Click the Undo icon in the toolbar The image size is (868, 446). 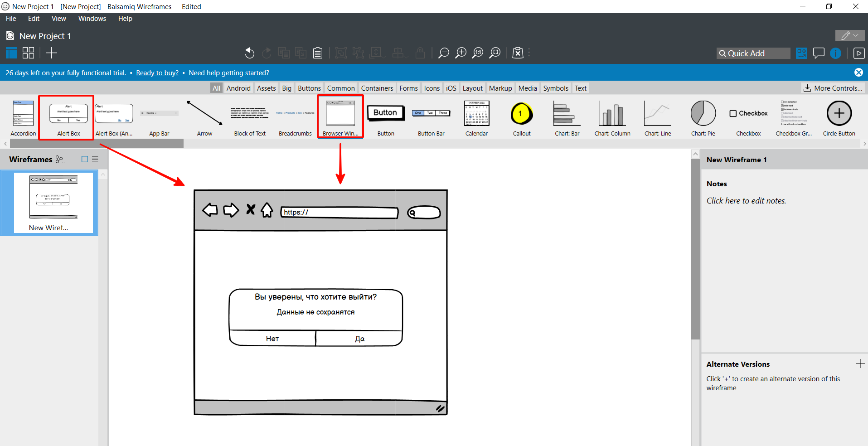point(249,53)
